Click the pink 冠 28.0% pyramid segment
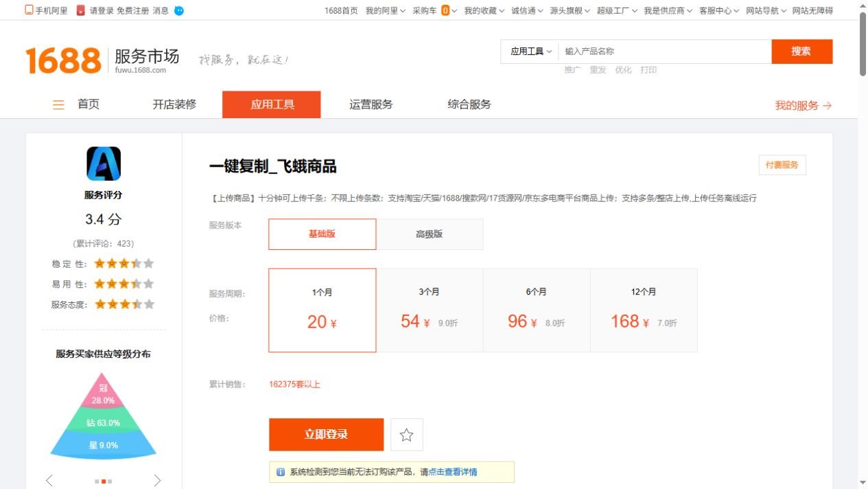Image resolution: width=868 pixels, height=489 pixels. [x=103, y=393]
